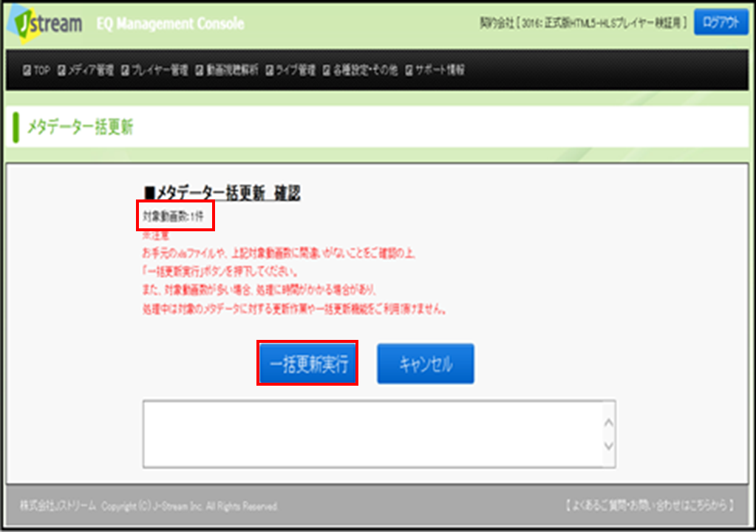
Task: Click the text area scroll down arrow
Action: [608, 446]
